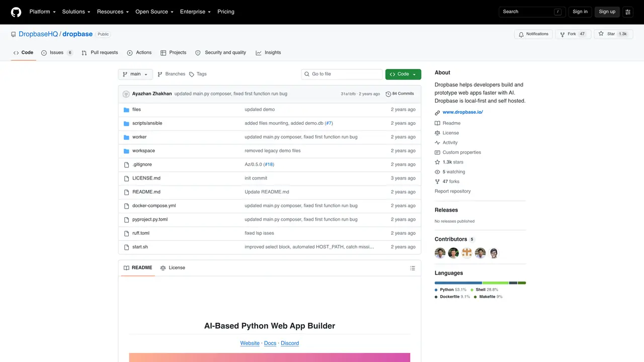
Task: Visit www.dropbase.io website link
Action: click(x=463, y=112)
